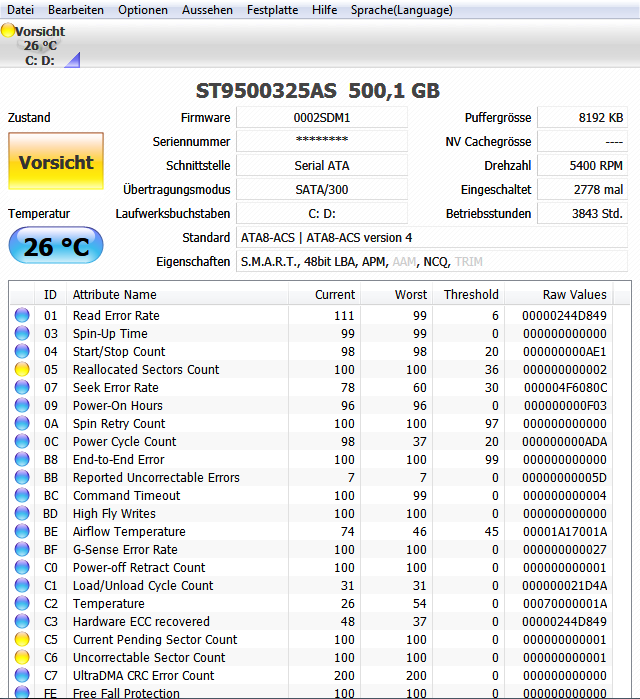
Task: Click the status icon for Spin Retry Count
Action: click(x=22, y=423)
